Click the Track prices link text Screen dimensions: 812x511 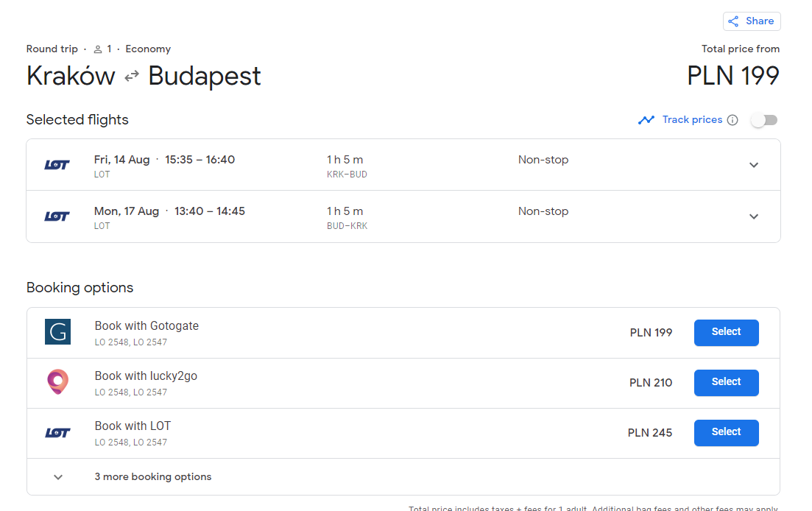pyautogui.click(x=692, y=119)
